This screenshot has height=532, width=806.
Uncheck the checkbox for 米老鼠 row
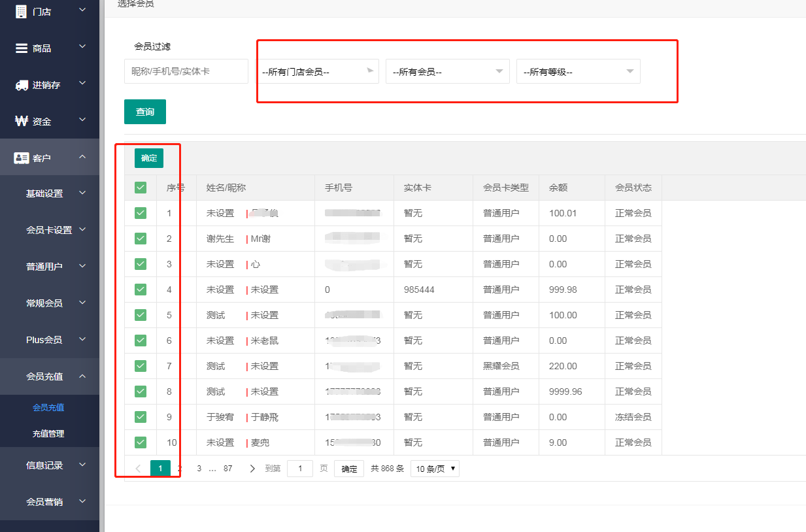pos(141,341)
